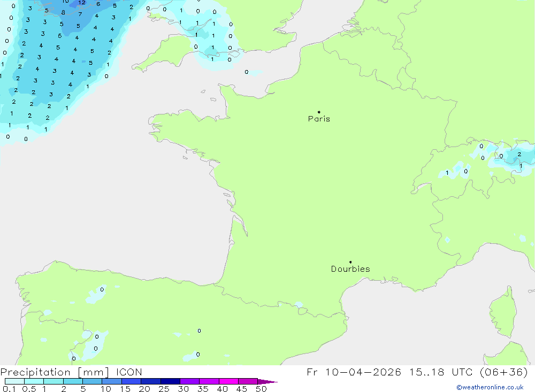The width and height of the screenshot is (535, 392).
Task: Click the legend scale value '35'
Action: [203, 389]
